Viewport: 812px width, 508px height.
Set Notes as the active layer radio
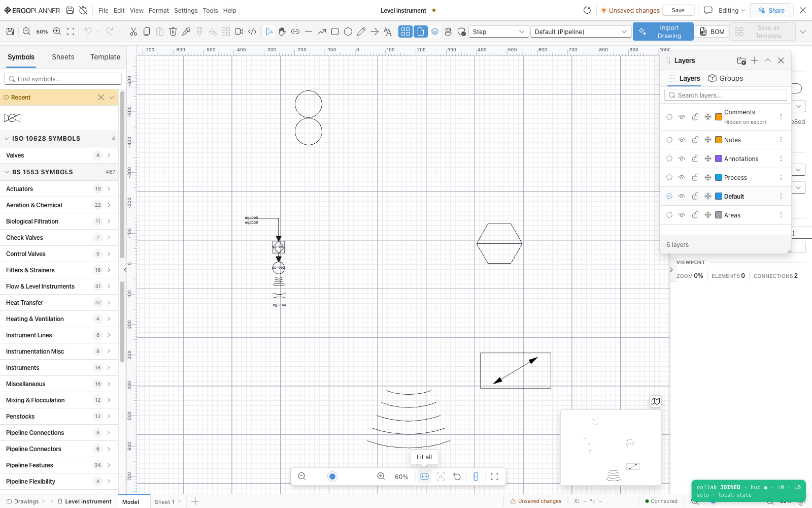coord(669,140)
